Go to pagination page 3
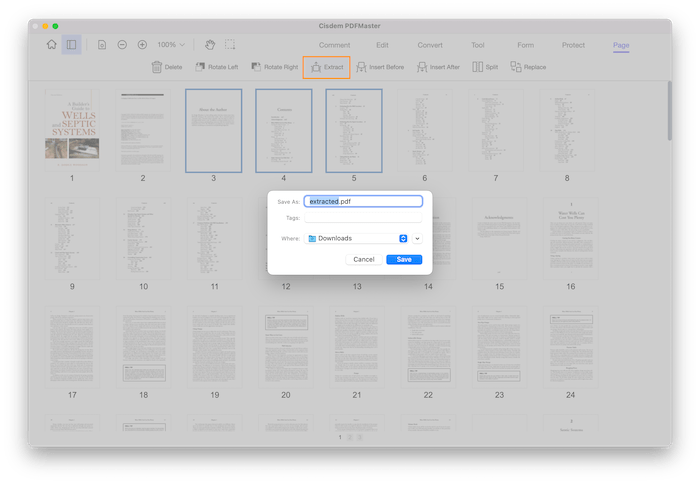 (x=360, y=437)
